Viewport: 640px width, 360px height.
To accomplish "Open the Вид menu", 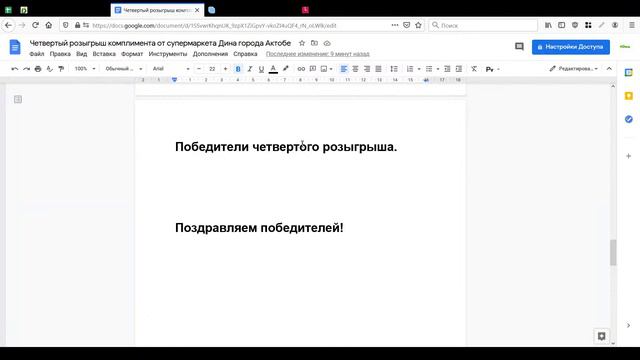I will (x=82, y=54).
